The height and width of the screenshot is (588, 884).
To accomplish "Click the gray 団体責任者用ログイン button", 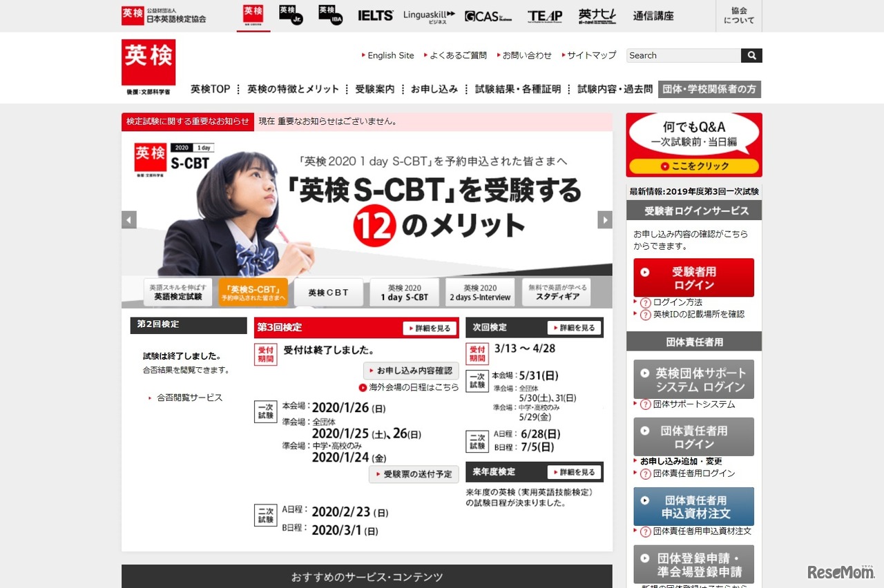I will pos(694,437).
